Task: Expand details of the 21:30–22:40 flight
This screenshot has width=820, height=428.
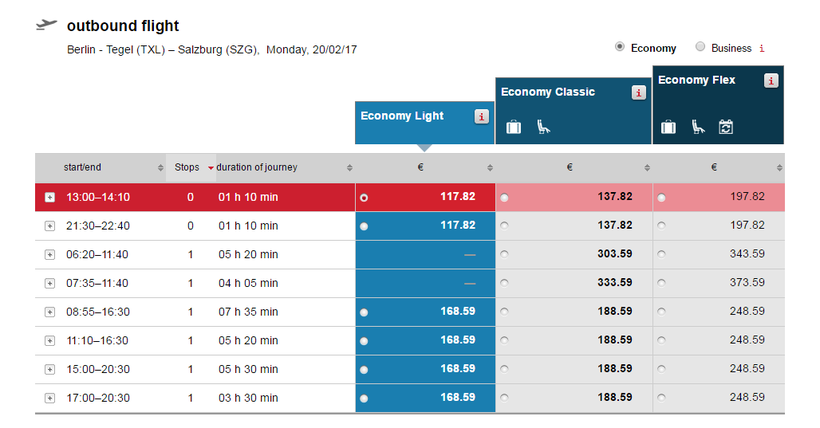Action: tap(50, 226)
